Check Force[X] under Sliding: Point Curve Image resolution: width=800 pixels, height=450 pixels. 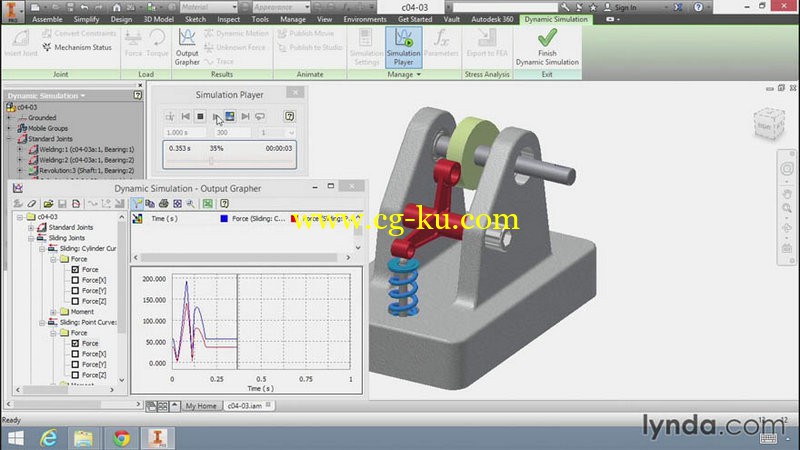[x=75, y=354]
